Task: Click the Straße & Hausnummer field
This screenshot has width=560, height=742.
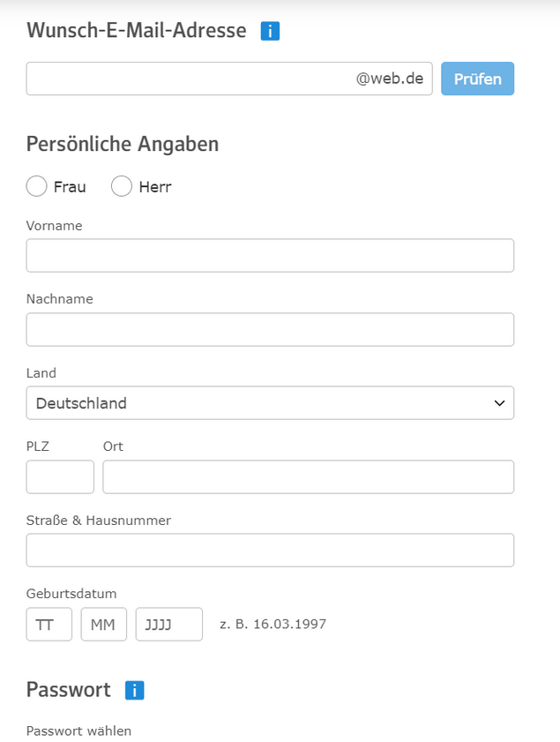Action: pos(270,550)
